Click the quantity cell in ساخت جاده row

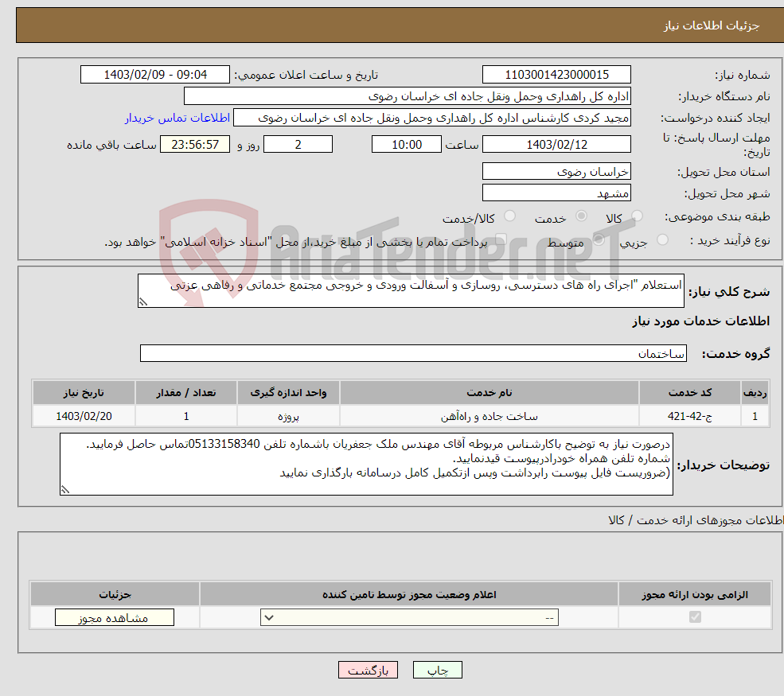(186, 416)
